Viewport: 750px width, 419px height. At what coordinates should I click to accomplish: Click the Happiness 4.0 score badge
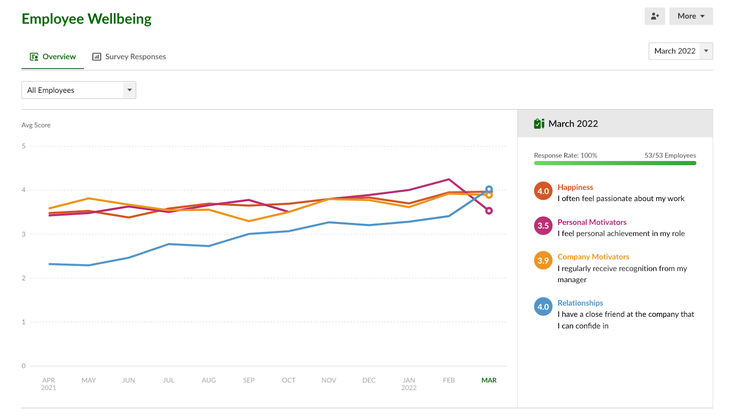(x=543, y=191)
